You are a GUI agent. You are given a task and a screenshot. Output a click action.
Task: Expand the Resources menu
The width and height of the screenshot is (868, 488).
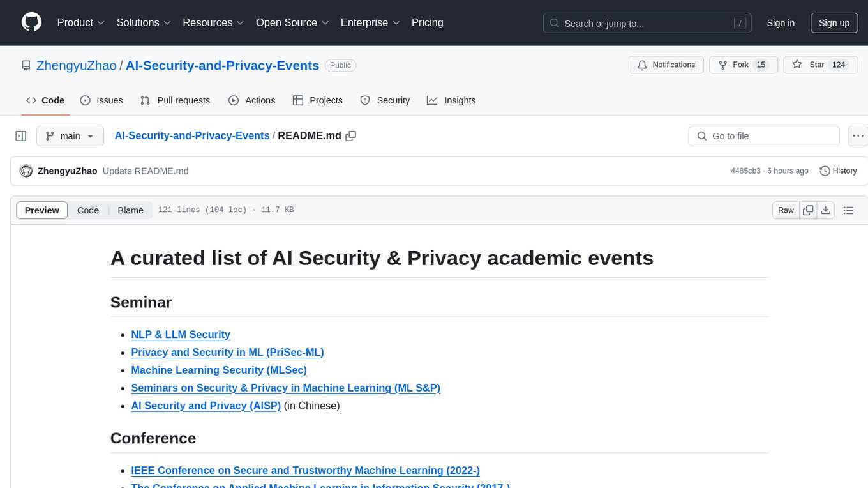coord(213,22)
